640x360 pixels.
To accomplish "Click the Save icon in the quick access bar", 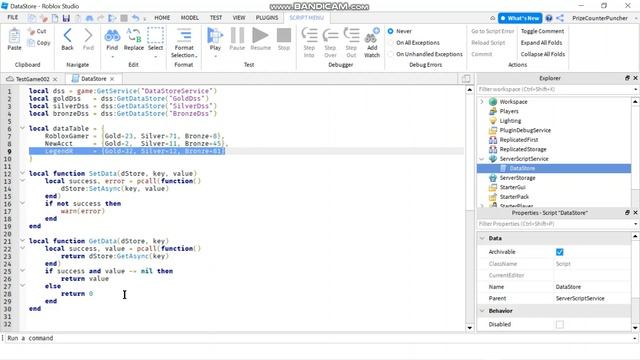I will [66, 18].
